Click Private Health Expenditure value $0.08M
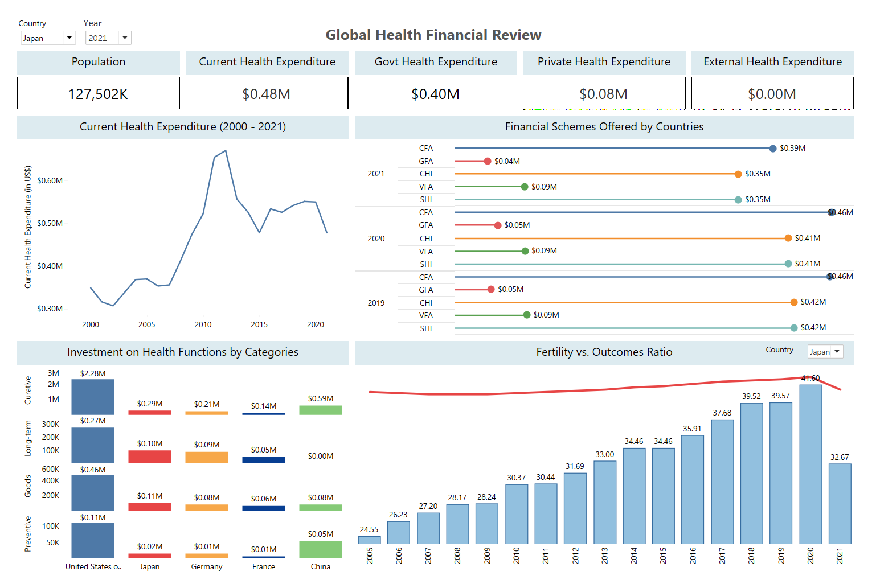 coord(604,94)
